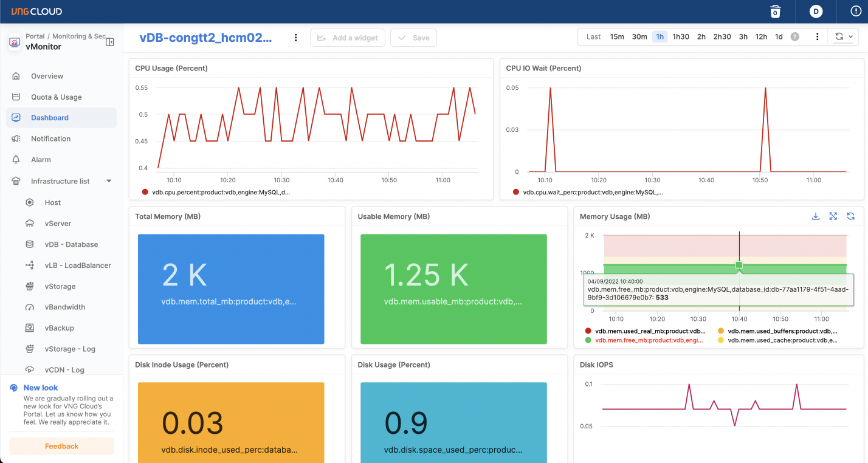Open the trash icon in header
This screenshot has width=868, height=463.
(775, 12)
